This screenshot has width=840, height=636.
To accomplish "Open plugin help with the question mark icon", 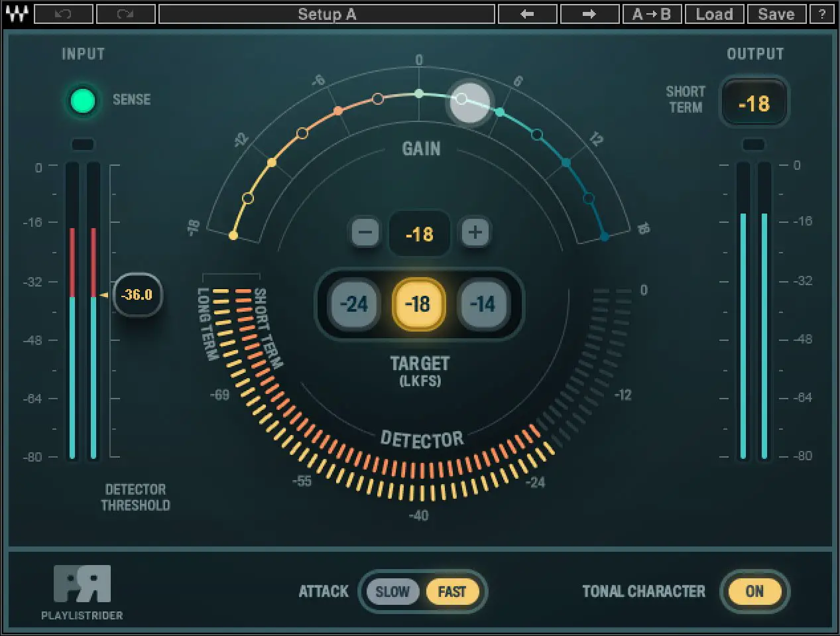I will pos(822,14).
